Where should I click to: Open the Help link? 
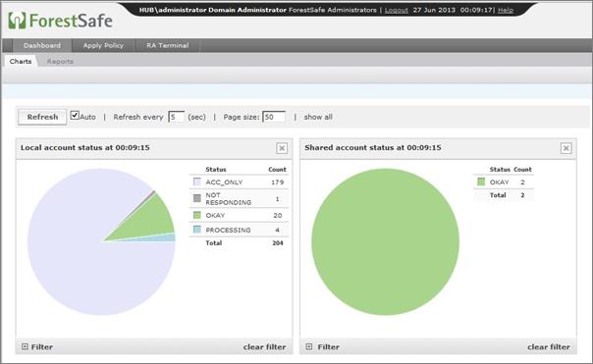(x=506, y=10)
